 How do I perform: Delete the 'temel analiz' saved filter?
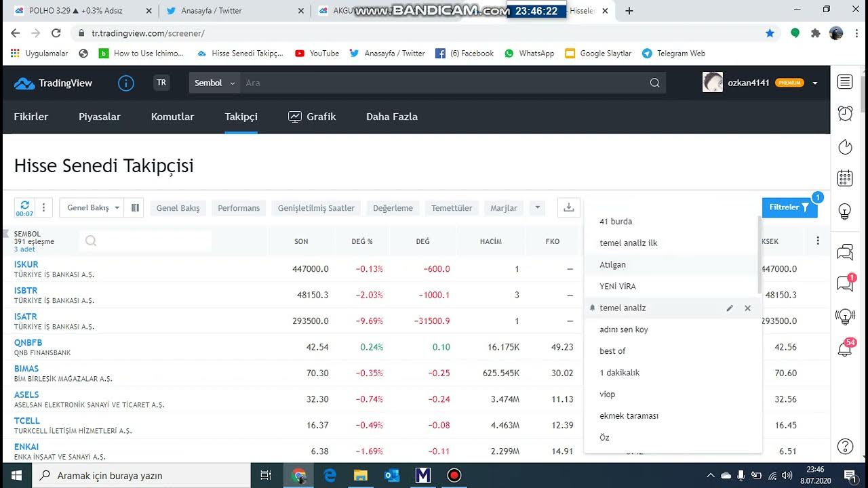747,308
